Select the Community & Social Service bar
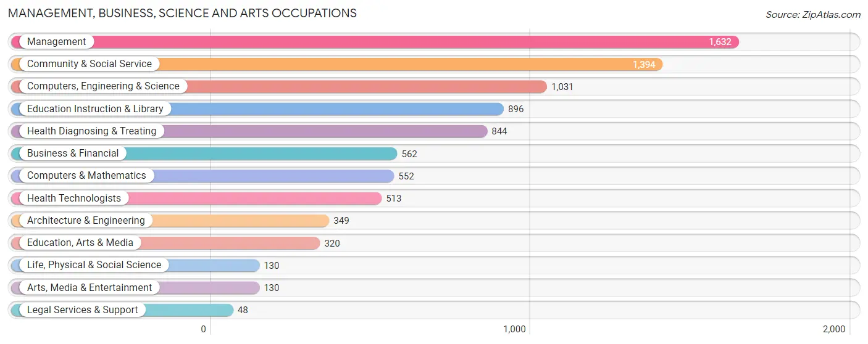 336,64
